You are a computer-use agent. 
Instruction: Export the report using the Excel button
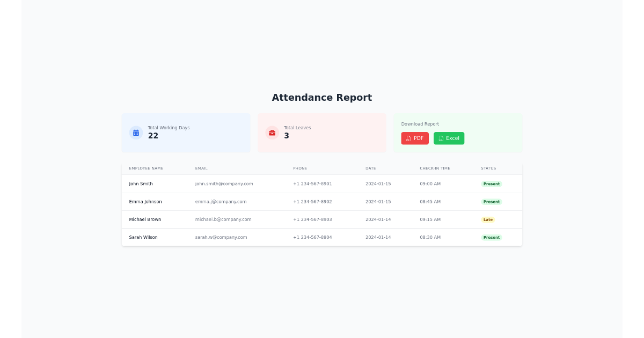point(449,138)
